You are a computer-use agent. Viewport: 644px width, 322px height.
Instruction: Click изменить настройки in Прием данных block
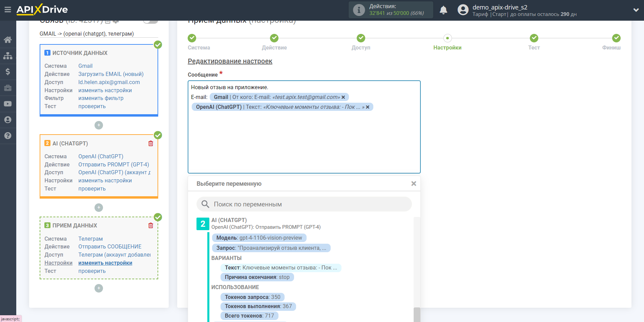[105, 263]
